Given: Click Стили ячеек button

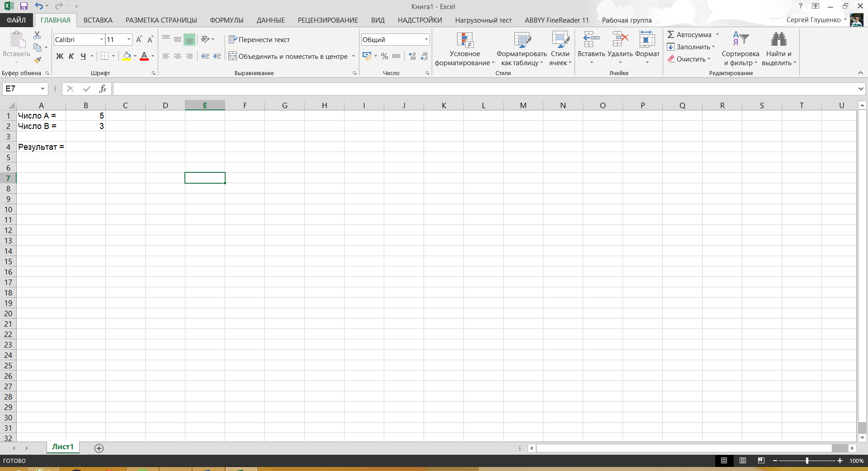Looking at the screenshot, I should [x=560, y=49].
